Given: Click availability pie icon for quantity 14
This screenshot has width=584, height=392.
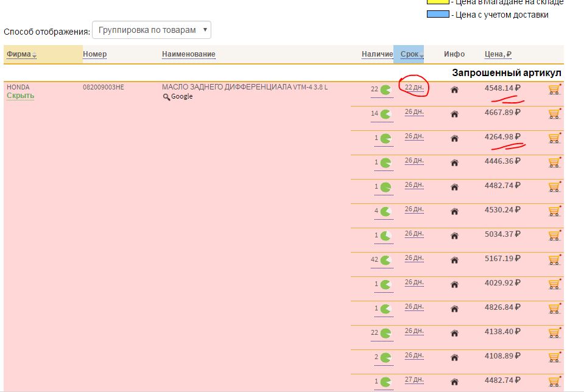Looking at the screenshot, I should 385,114.
